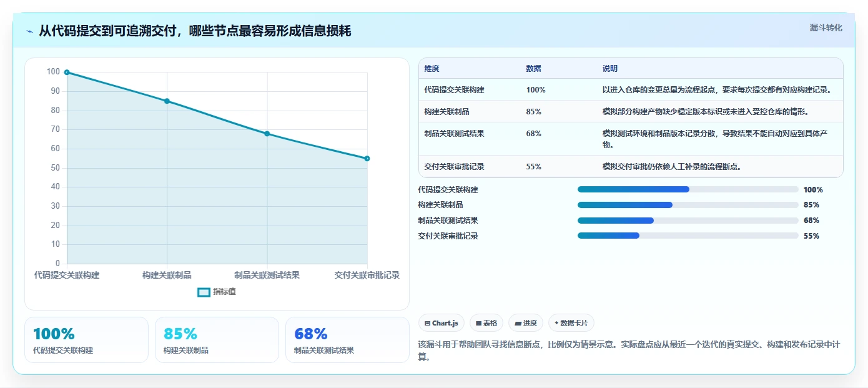
Task: Click the 构建关联制品 progress bar
Action: point(688,205)
